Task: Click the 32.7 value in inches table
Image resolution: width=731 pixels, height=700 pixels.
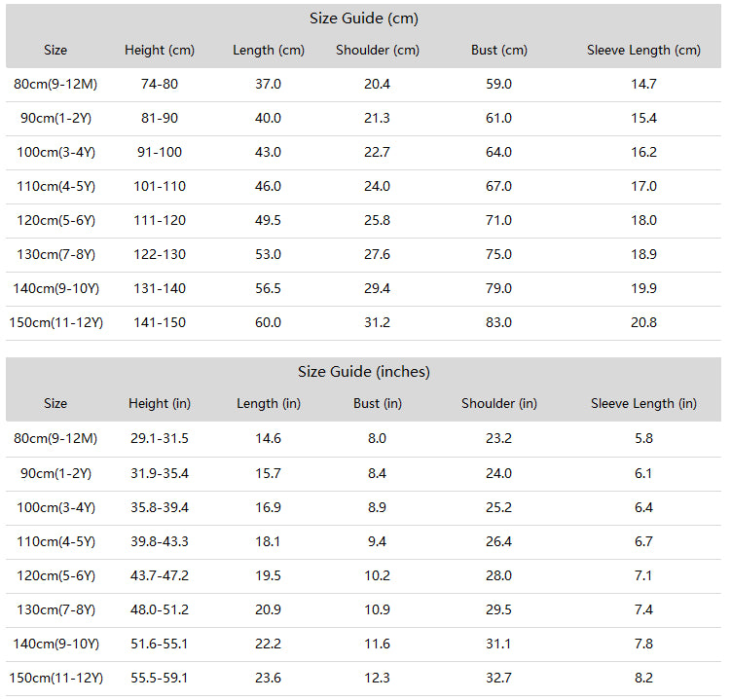Action: [x=498, y=678]
